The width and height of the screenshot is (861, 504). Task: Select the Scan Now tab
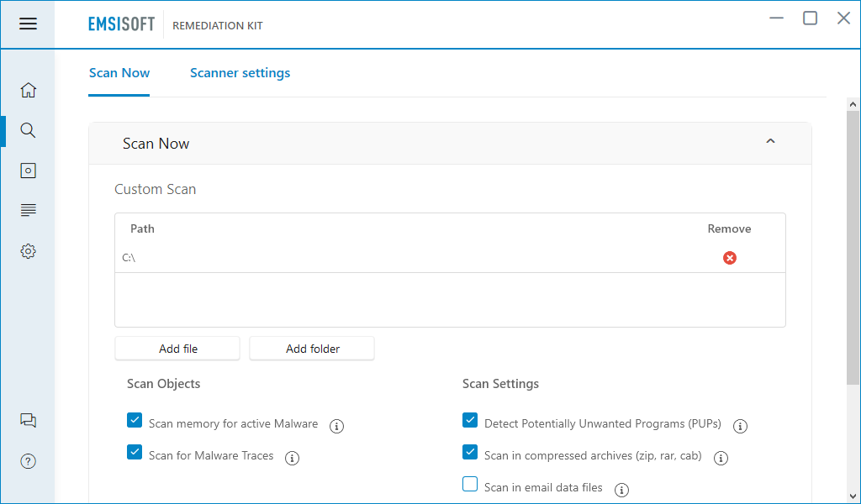tap(119, 73)
